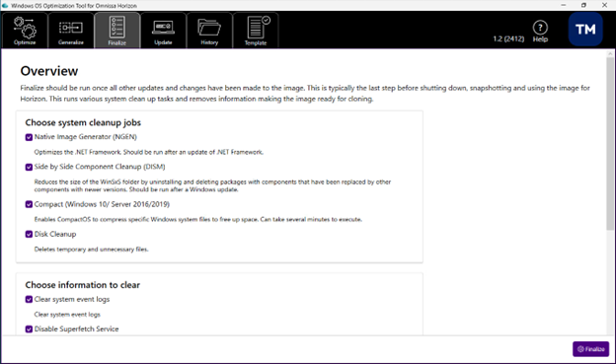Switch to the Update tab
Viewport: 616px width, 364px height.
(163, 31)
